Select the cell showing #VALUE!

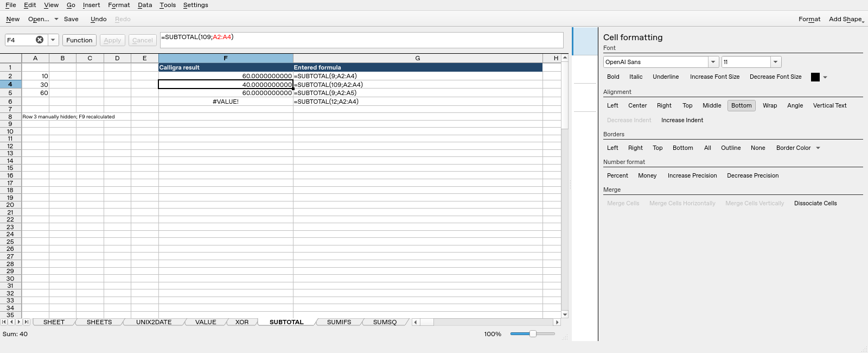point(226,102)
